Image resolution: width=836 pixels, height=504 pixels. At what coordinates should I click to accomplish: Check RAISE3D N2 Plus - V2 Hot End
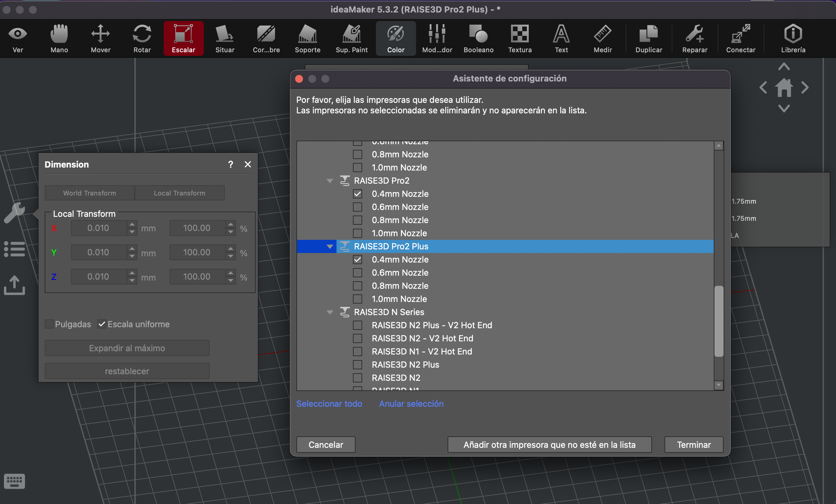357,325
